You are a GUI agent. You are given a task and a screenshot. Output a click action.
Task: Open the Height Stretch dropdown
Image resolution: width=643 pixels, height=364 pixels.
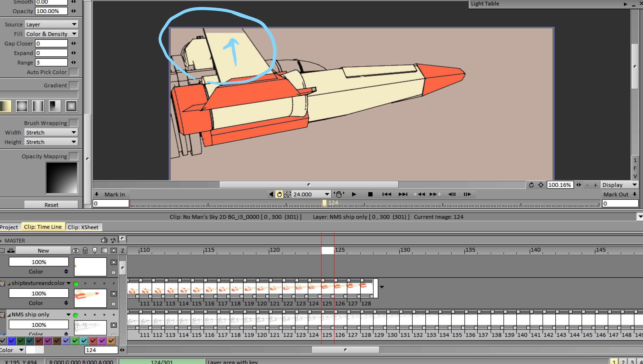pyautogui.click(x=51, y=142)
